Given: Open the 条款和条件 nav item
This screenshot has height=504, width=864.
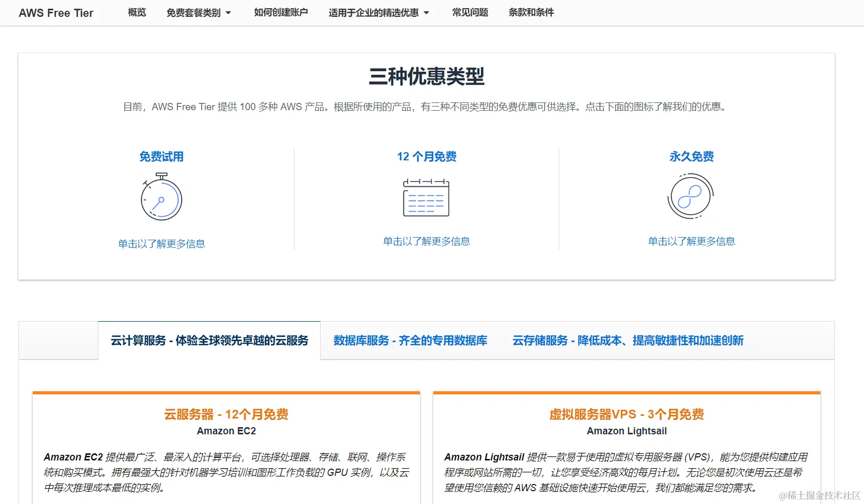Looking at the screenshot, I should point(531,12).
